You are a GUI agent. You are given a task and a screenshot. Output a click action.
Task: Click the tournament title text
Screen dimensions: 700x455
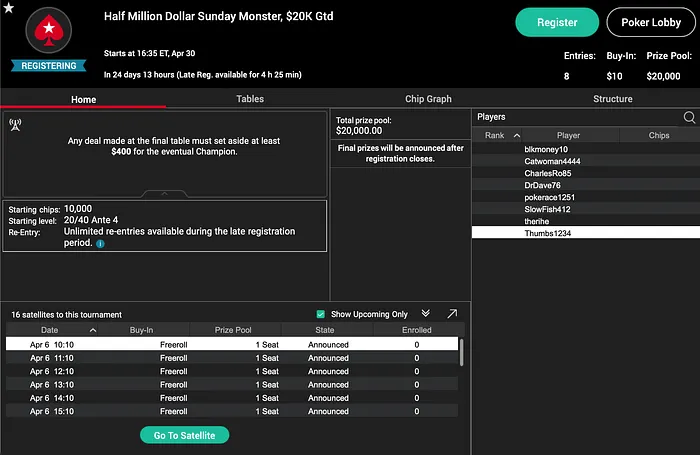pyautogui.click(x=218, y=17)
